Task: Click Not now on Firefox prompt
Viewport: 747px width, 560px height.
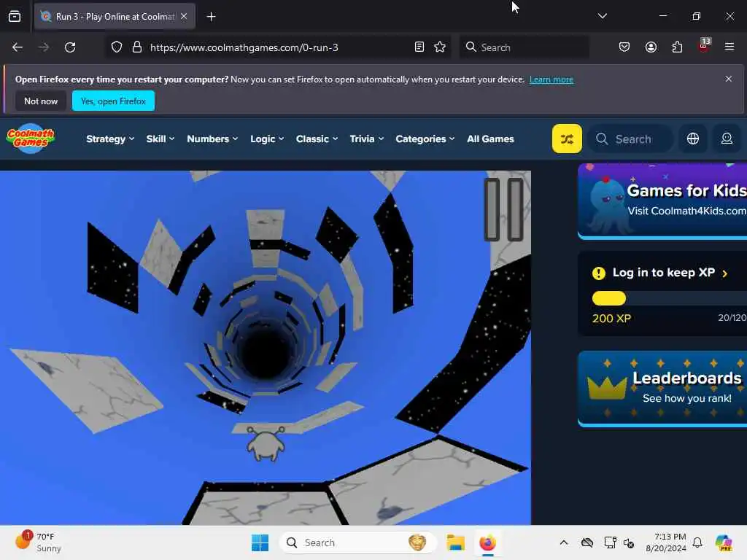Action: pos(41,101)
